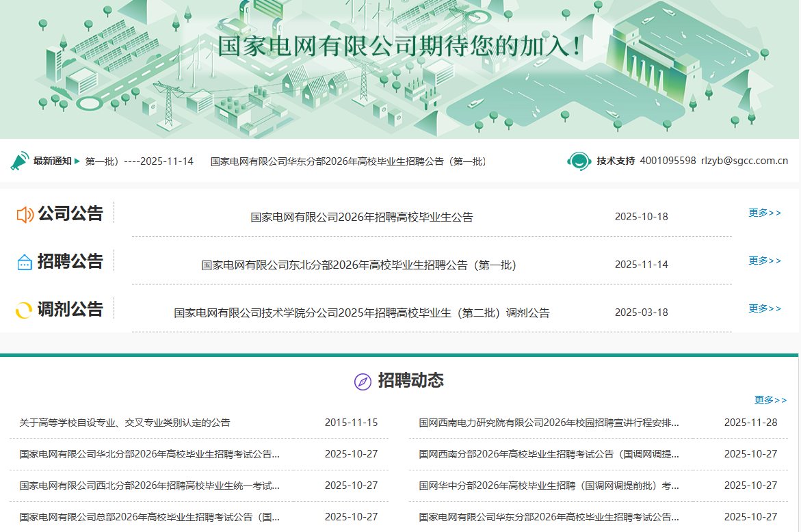Select the 公司公告 section heading
The height and width of the screenshot is (532, 801).
click(70, 213)
